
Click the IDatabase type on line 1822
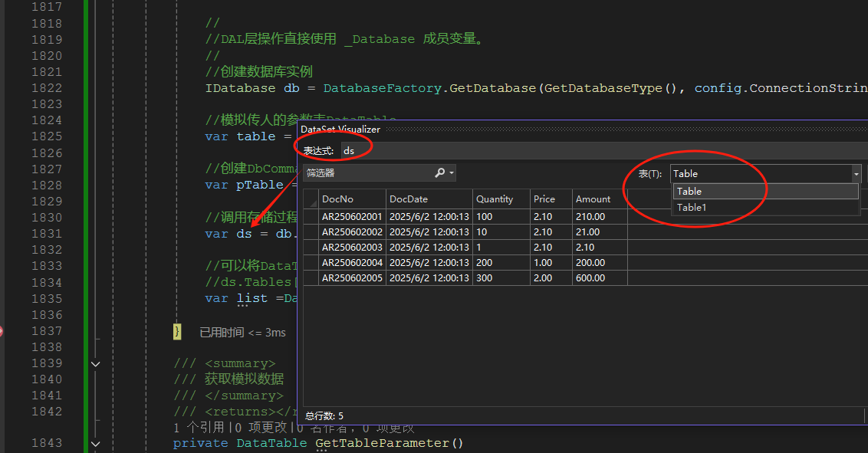pyautogui.click(x=240, y=88)
